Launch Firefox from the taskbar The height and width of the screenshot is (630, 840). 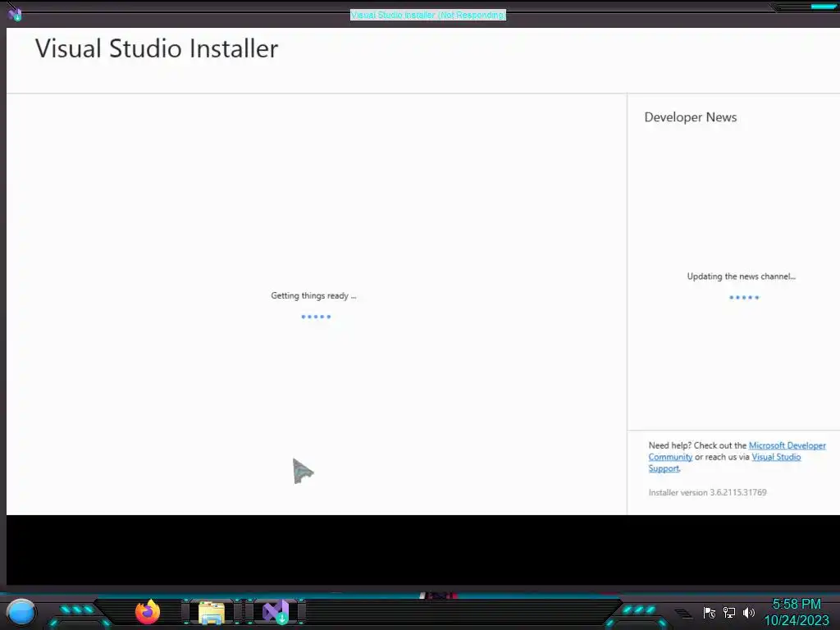pyautogui.click(x=148, y=612)
